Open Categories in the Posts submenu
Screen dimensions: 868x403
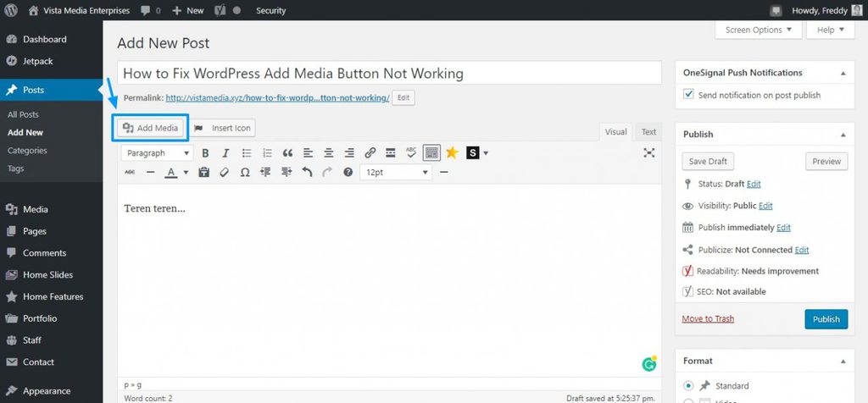click(27, 151)
